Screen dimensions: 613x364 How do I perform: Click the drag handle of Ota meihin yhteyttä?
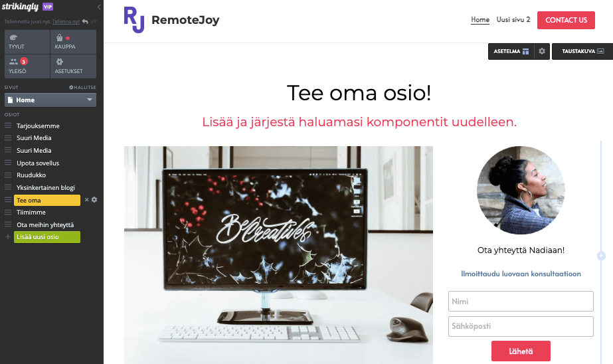click(8, 225)
